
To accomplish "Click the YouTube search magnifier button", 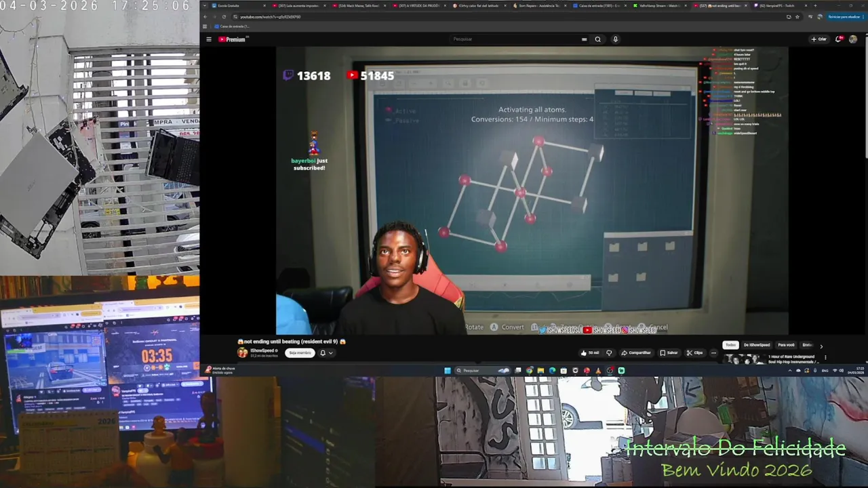I will (597, 39).
